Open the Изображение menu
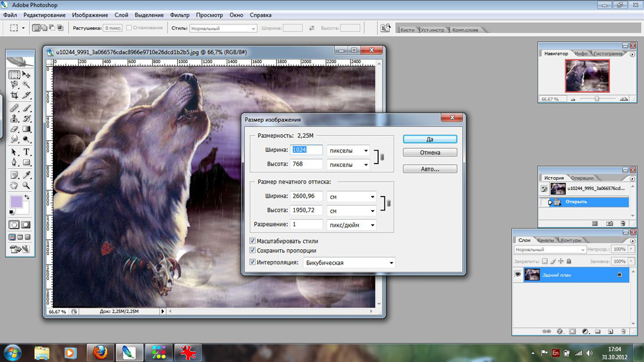The width and height of the screenshot is (644, 362). [90, 15]
